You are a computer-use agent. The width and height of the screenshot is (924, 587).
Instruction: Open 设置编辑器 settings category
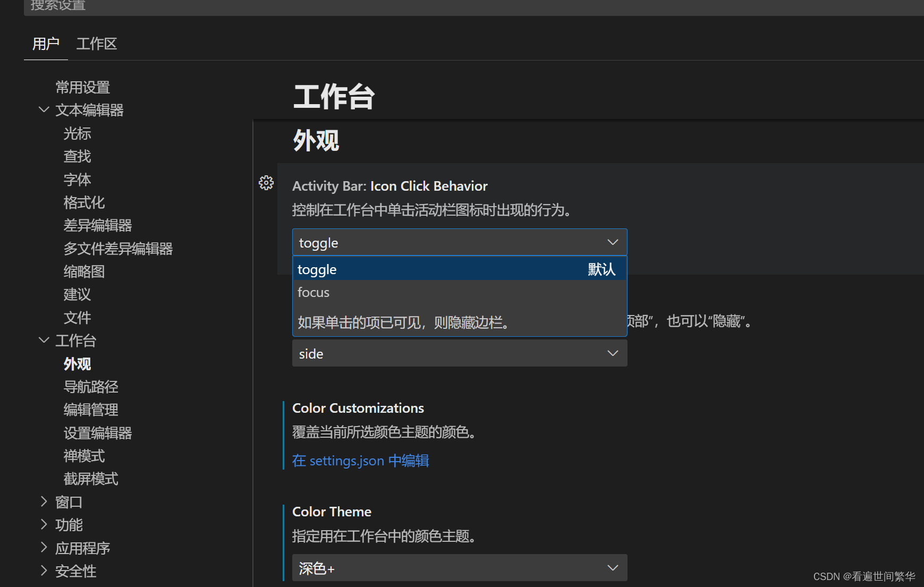click(x=98, y=433)
